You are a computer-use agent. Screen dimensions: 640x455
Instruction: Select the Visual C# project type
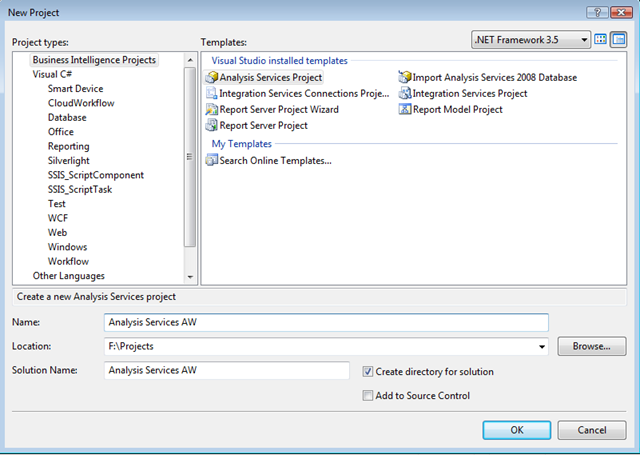pyautogui.click(x=52, y=74)
